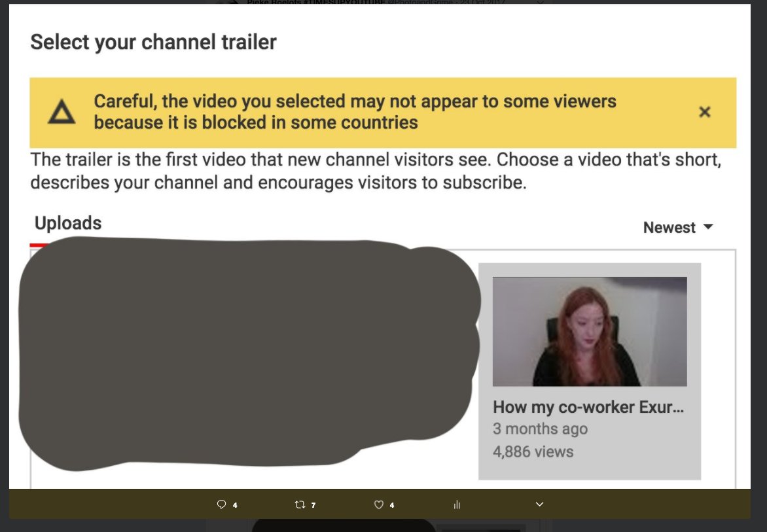Select the Uploads tab
The height and width of the screenshot is (532, 767).
pos(68,223)
